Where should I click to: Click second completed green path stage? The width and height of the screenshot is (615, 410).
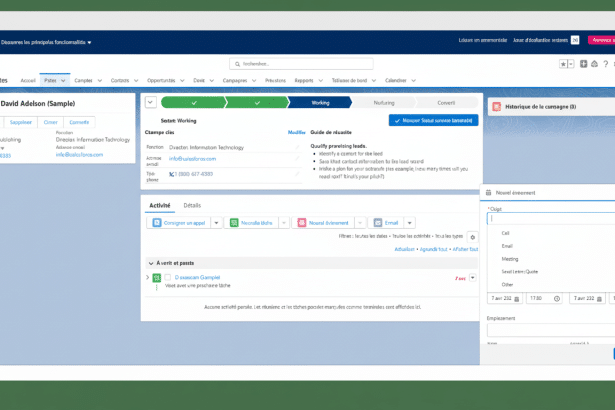[x=257, y=103]
